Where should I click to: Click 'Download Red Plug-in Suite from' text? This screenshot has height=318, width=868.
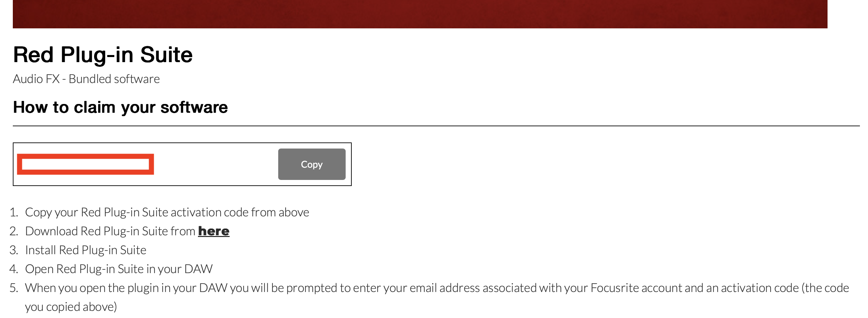(x=110, y=231)
